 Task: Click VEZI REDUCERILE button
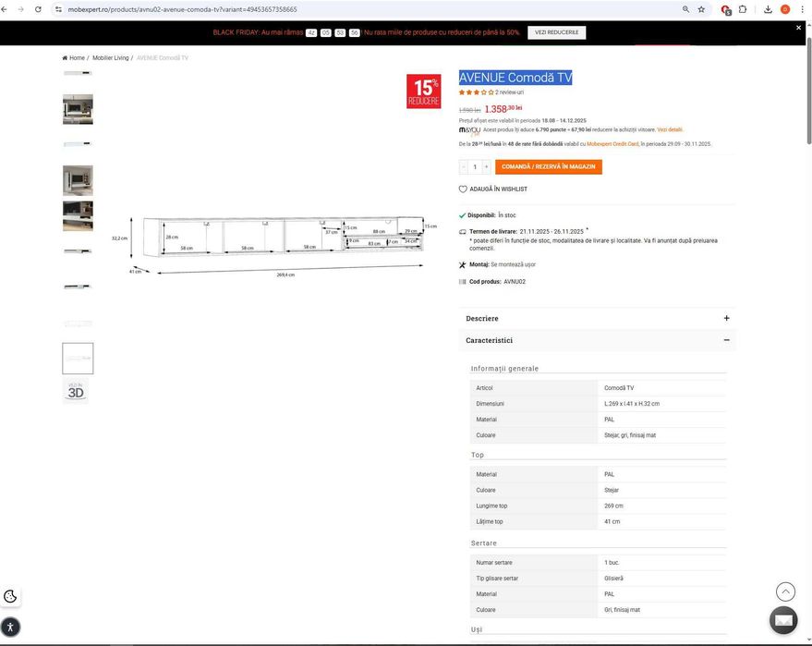click(557, 32)
